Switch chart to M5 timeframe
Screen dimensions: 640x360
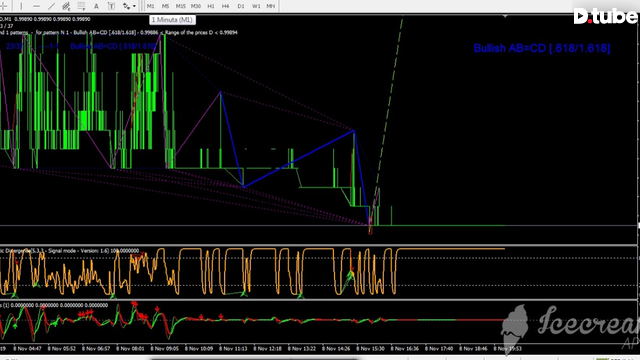165,6
